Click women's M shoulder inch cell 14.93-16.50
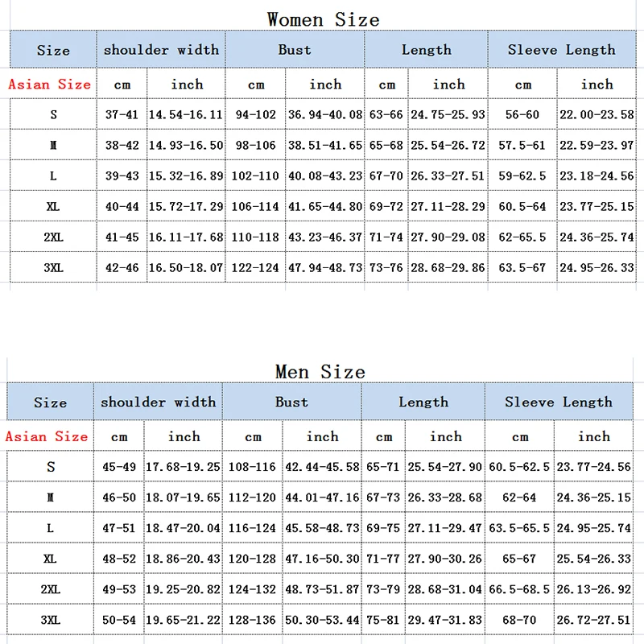Image resolution: width=644 pixels, height=644 pixels. tap(186, 145)
